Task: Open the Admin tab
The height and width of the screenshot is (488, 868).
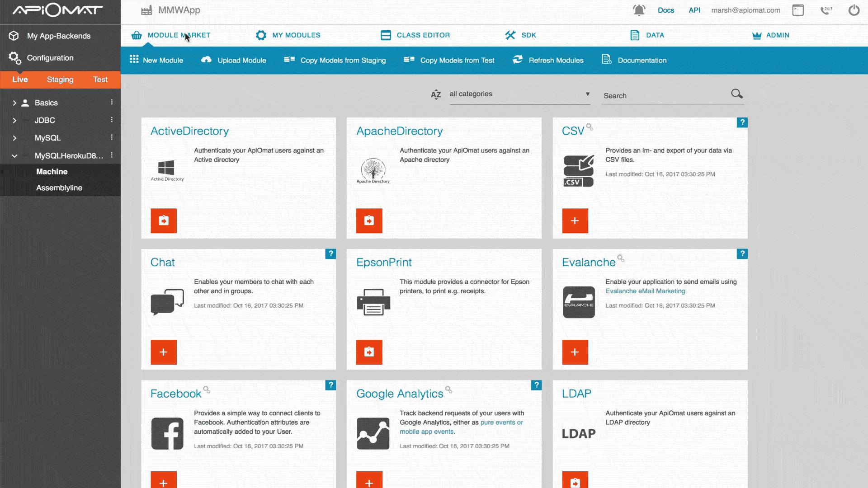Action: 770,35
